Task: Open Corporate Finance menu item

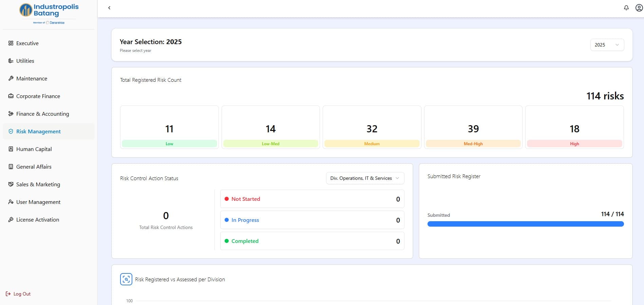Action: pyautogui.click(x=49, y=96)
